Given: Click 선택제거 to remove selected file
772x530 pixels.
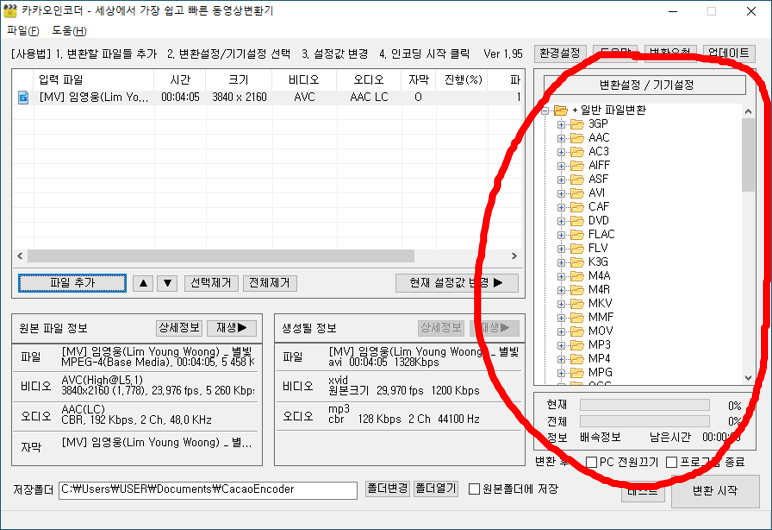Looking at the screenshot, I should (x=211, y=283).
